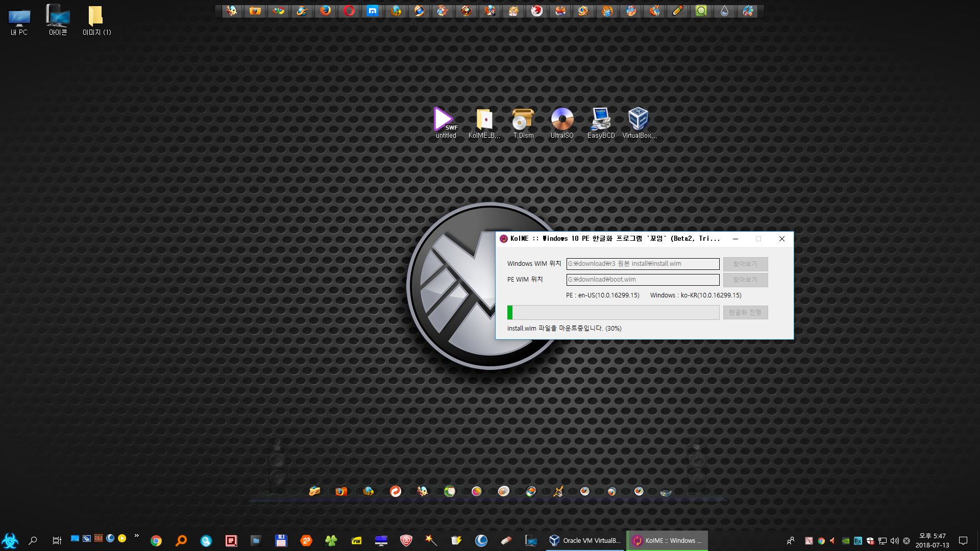Open the 내 PC desktop icon
Viewport: 980px width, 551px height.
[x=19, y=21]
